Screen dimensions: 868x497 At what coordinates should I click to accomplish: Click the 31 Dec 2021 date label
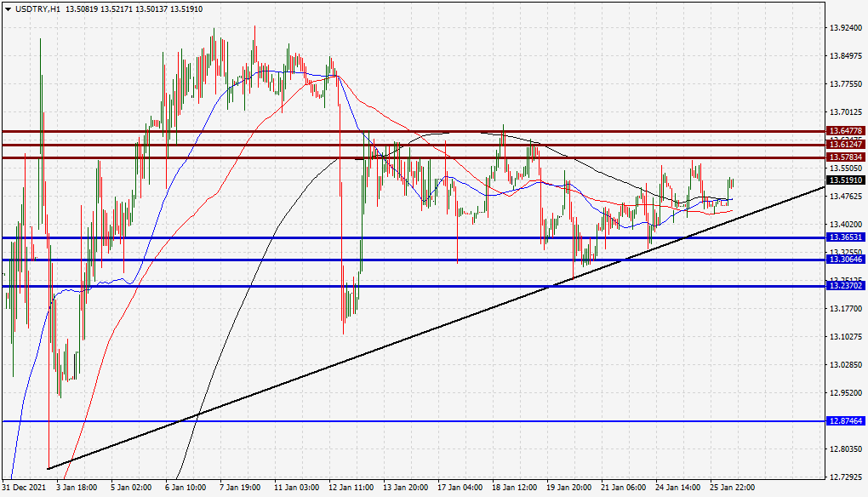click(23, 488)
